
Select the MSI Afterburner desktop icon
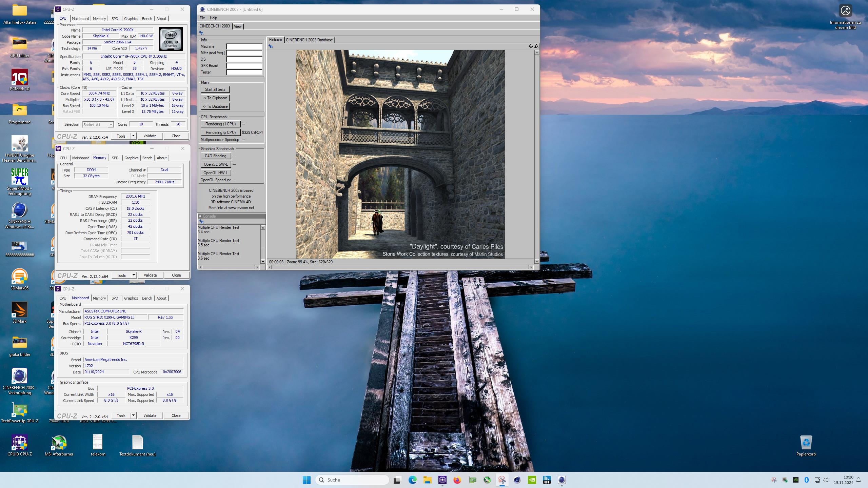point(59,445)
